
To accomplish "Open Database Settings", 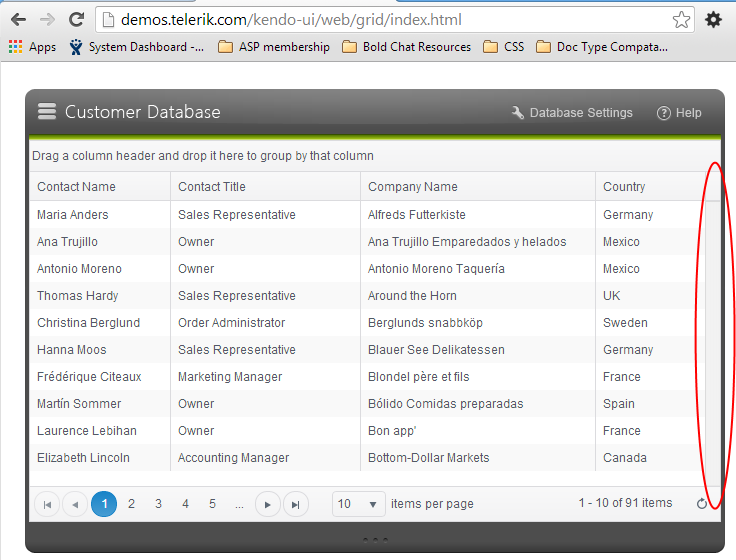I will coord(572,113).
